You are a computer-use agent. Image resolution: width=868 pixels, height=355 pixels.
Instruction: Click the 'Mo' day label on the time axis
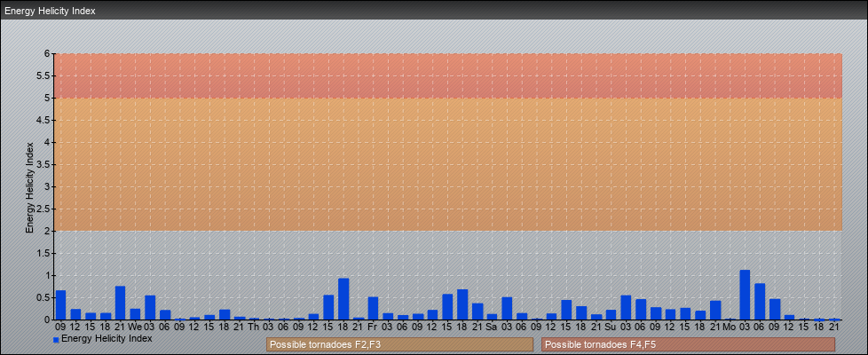(x=730, y=327)
